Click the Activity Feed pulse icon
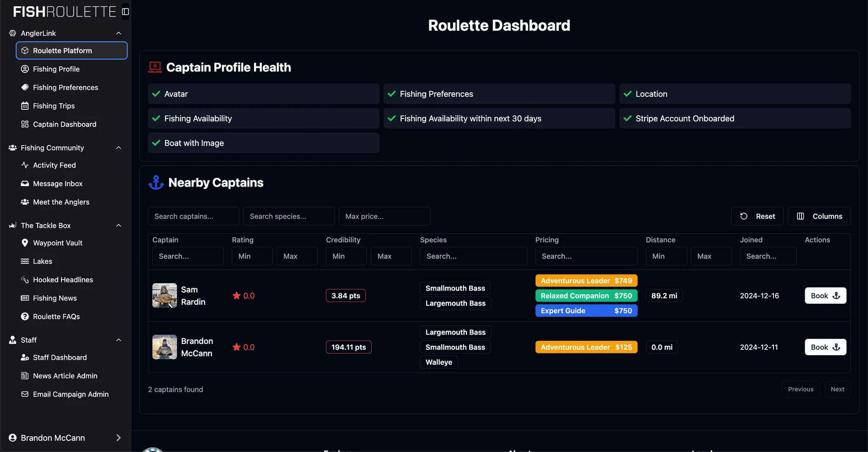Image resolution: width=868 pixels, height=452 pixels. point(25,165)
